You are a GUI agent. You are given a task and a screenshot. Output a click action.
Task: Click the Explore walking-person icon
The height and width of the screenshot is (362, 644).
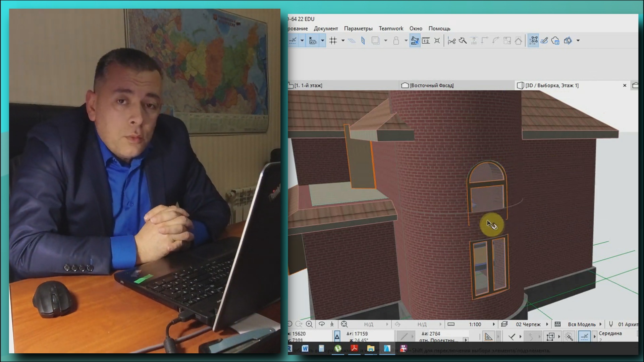click(332, 324)
